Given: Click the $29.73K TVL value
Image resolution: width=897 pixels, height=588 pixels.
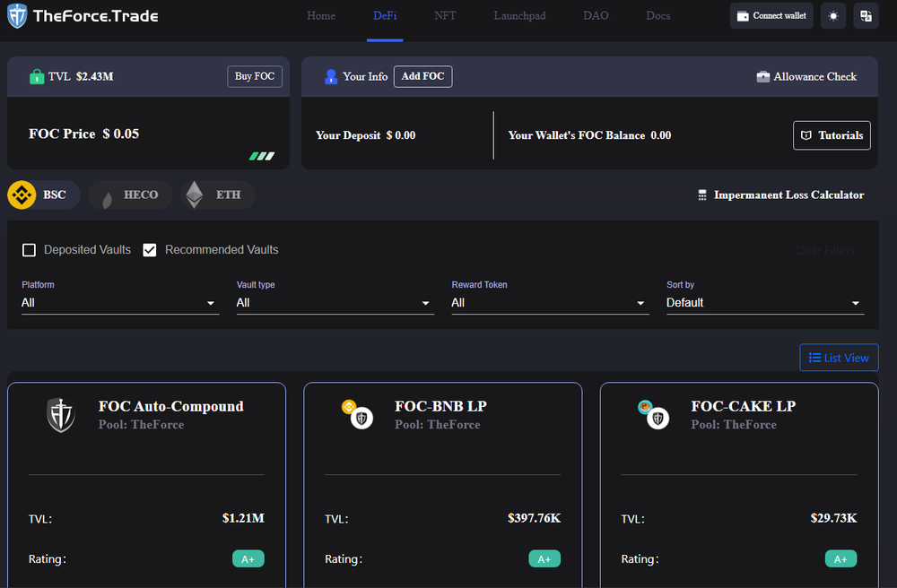Looking at the screenshot, I should point(833,518).
